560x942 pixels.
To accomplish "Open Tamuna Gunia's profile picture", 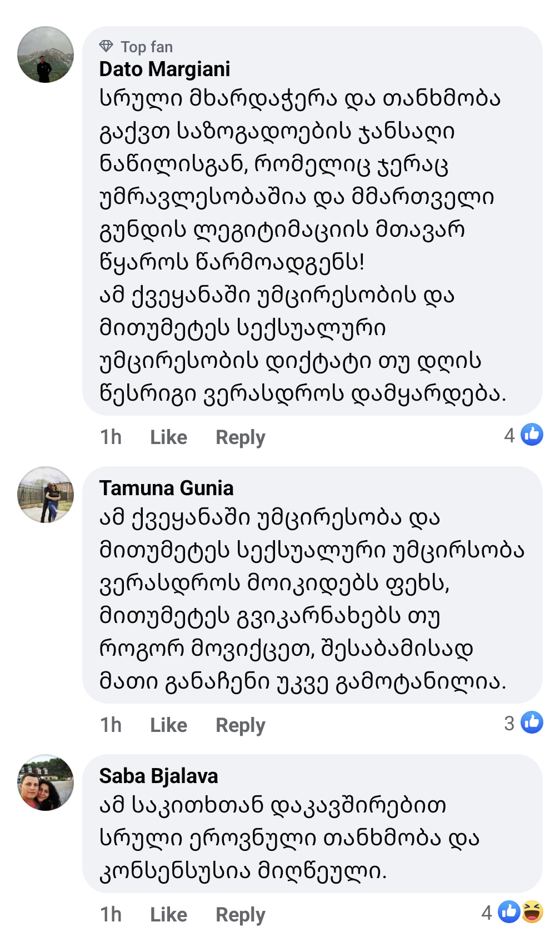I will 46,495.
